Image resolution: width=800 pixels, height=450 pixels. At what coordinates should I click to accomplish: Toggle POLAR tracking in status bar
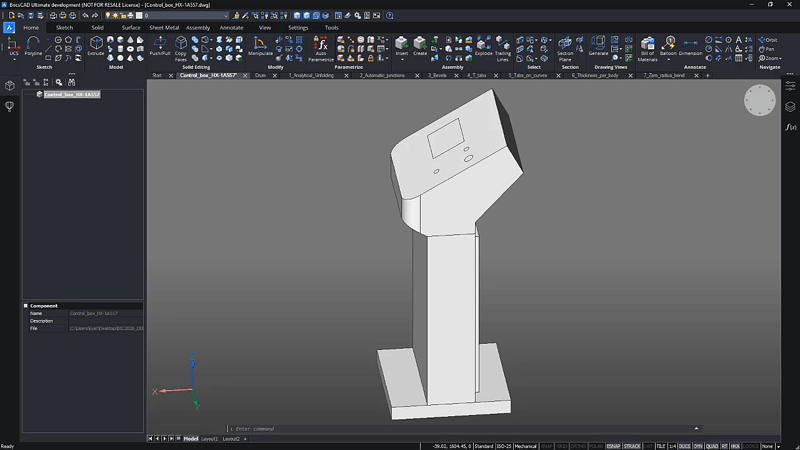596,446
